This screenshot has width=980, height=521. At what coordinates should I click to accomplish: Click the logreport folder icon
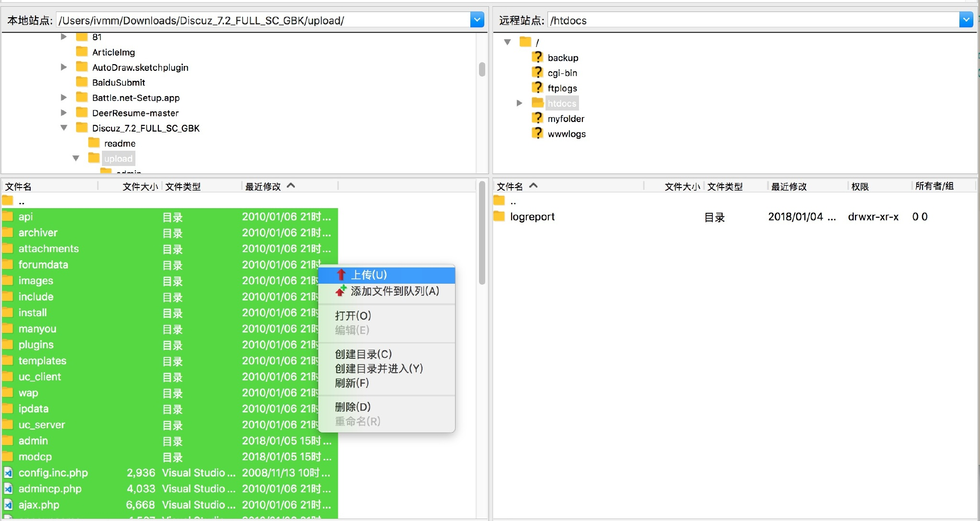click(499, 216)
